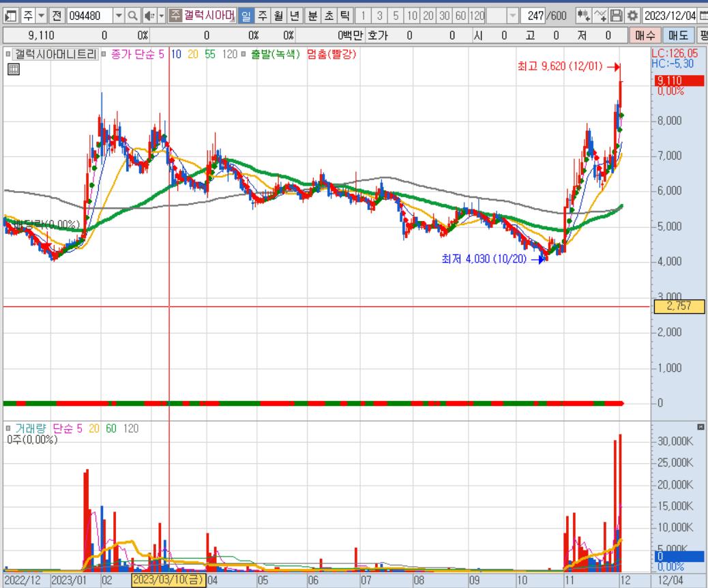Select the minute 분 period toggle
The height and width of the screenshot is (588, 708).
click(312, 16)
